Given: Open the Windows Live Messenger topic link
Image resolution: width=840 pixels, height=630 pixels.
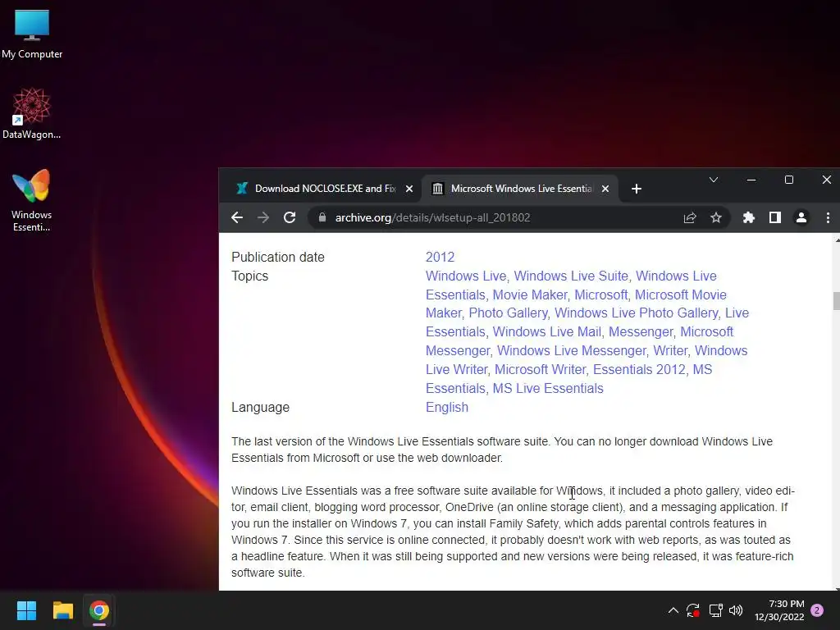Looking at the screenshot, I should click(x=572, y=350).
